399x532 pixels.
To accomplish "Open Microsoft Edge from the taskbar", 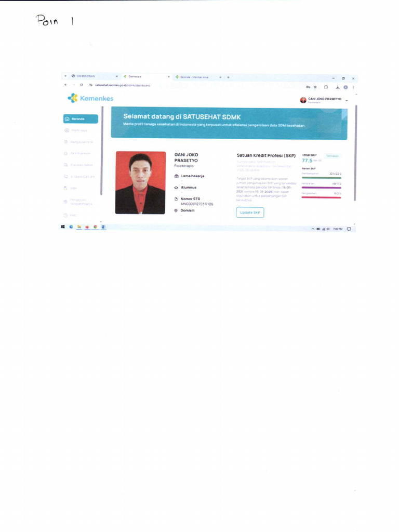I will coord(71,227).
